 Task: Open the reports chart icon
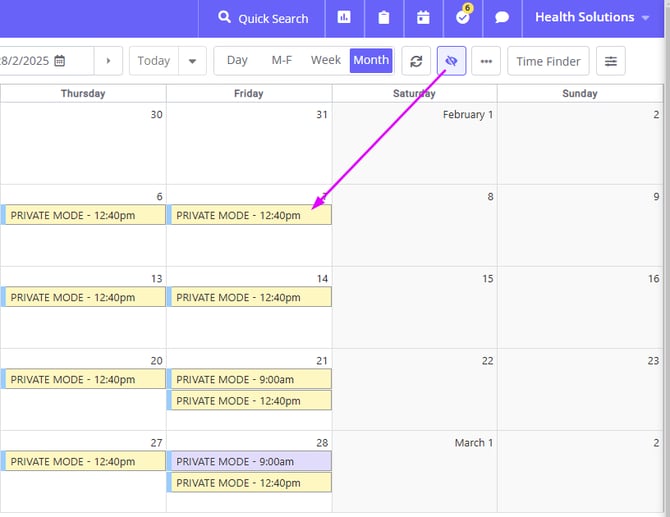click(344, 18)
